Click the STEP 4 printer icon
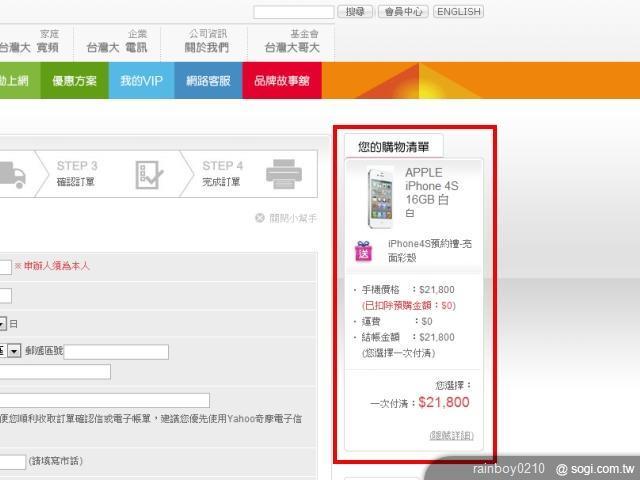The width and height of the screenshot is (640, 480). pos(284,174)
